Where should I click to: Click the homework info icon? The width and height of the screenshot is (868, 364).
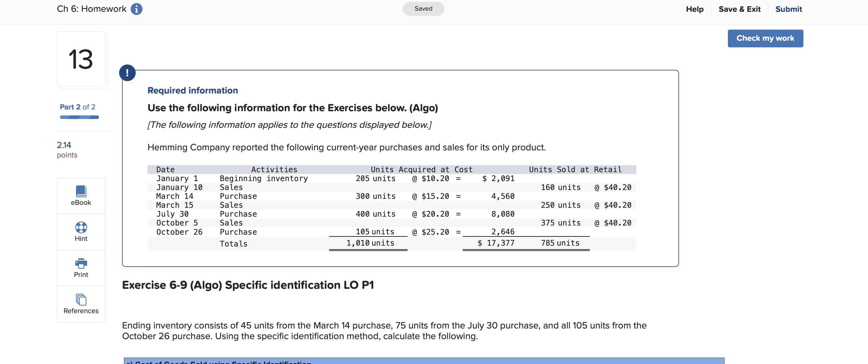136,9
